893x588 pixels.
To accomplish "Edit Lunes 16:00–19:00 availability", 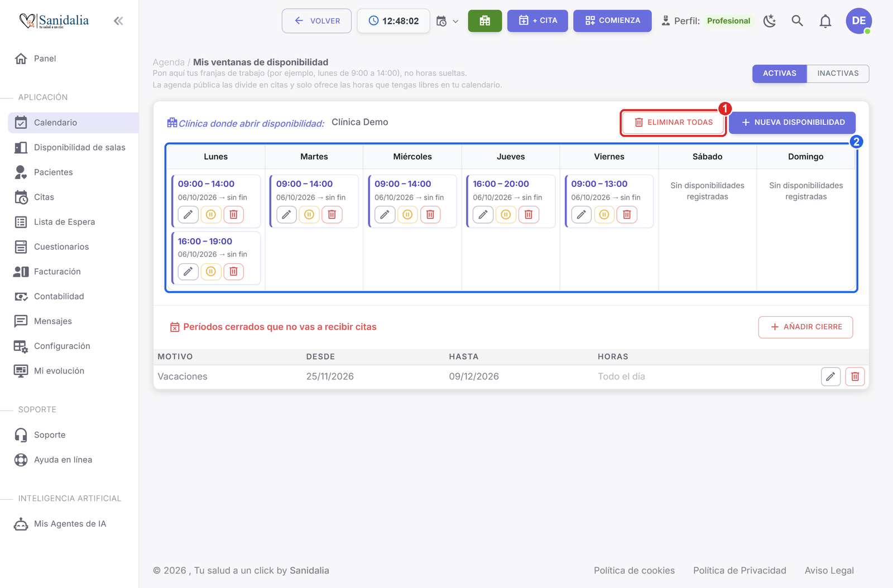I will pos(188,272).
